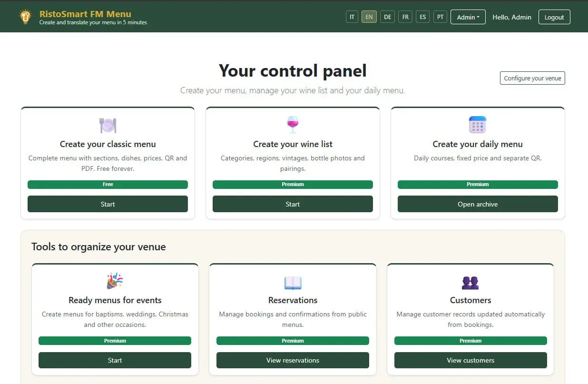588x384 pixels.
Task: Click Premium badge on Customers card
Action: [470, 341]
